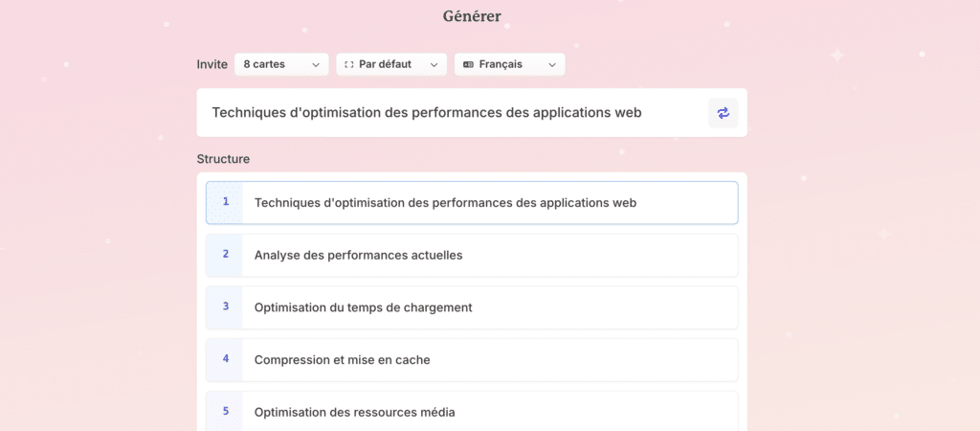Click the Générer page heading

472,16
